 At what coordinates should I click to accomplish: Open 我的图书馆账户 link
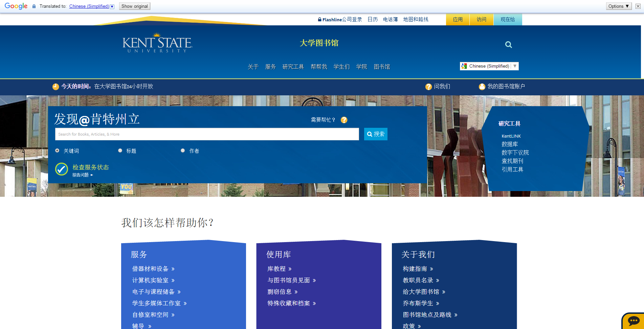(x=506, y=87)
